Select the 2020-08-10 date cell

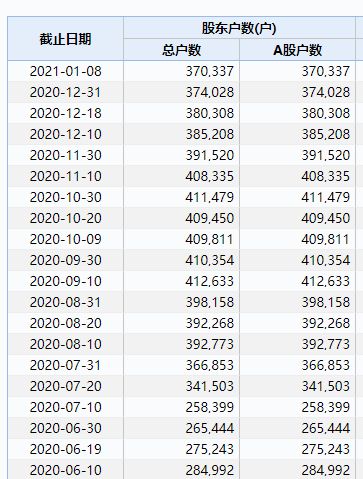(x=65, y=344)
